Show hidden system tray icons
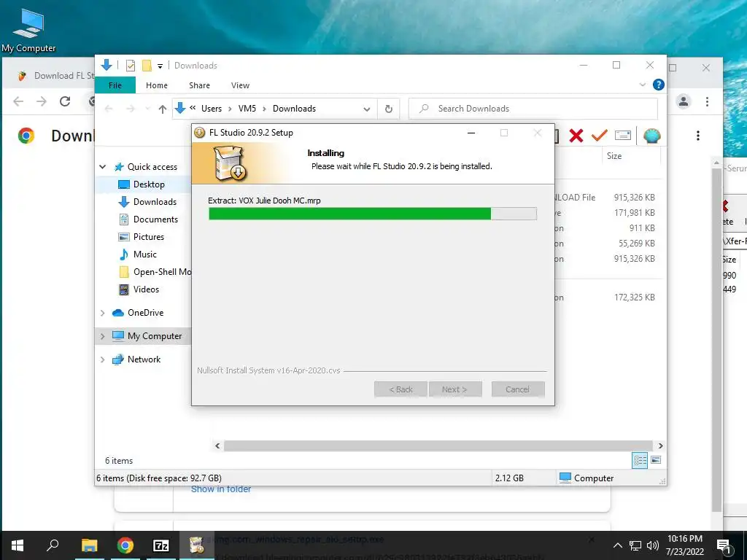 [617, 545]
